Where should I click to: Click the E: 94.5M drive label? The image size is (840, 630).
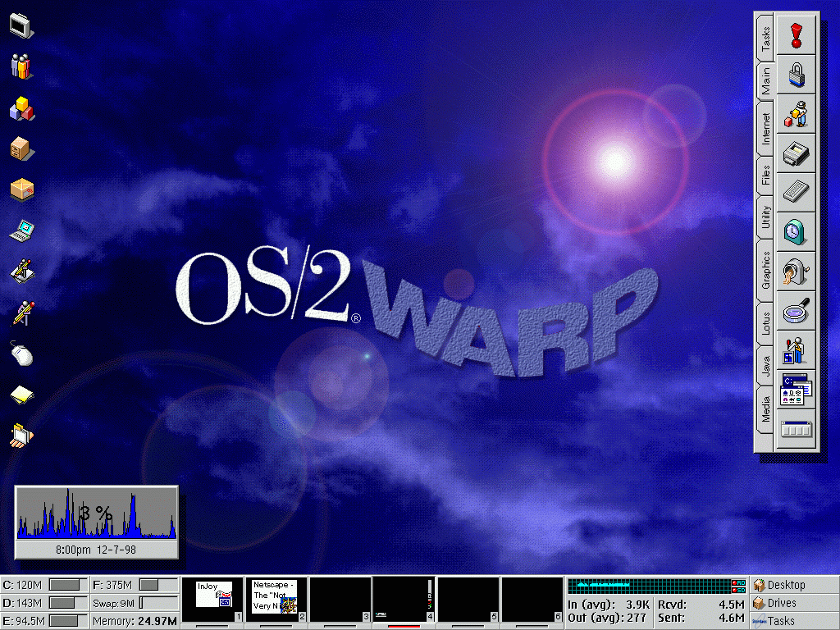tap(24, 621)
